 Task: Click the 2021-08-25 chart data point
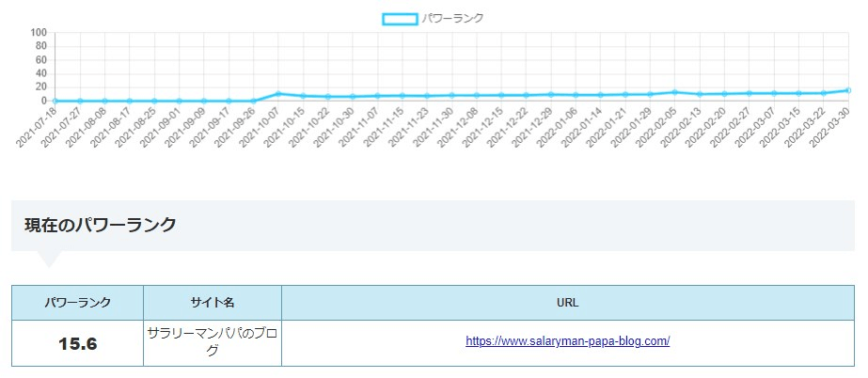pos(154,101)
